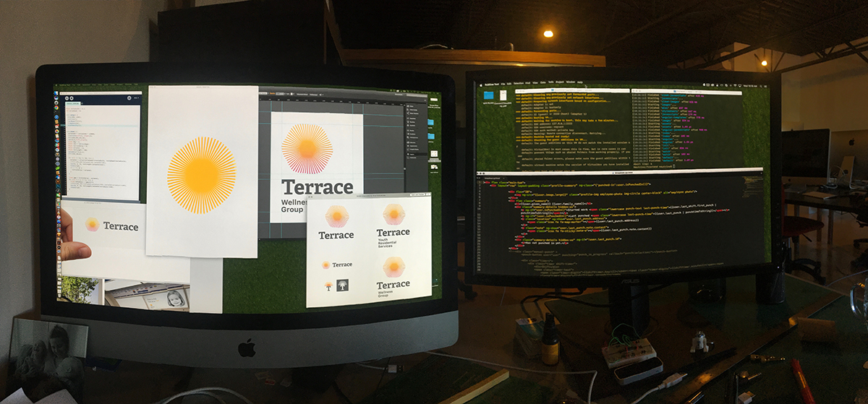
Task: Click Preferences in Illustrator control bar
Action: [314, 95]
